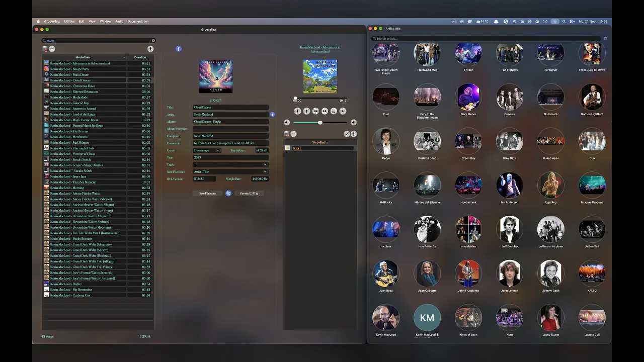Click the Comment field with incompetech text
The image size is (644, 362).
[230, 143]
